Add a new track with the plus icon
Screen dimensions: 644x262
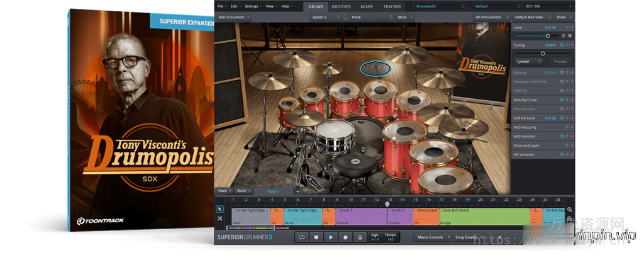coord(297,191)
